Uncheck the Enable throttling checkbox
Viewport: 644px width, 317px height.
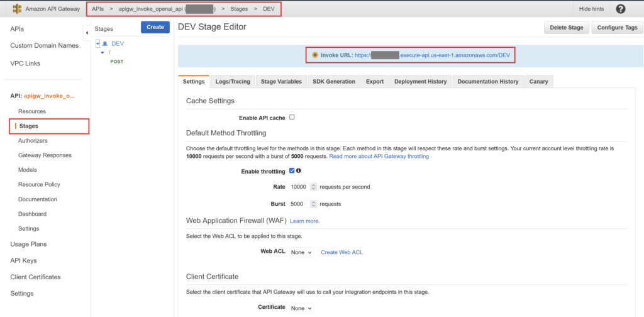(292, 171)
